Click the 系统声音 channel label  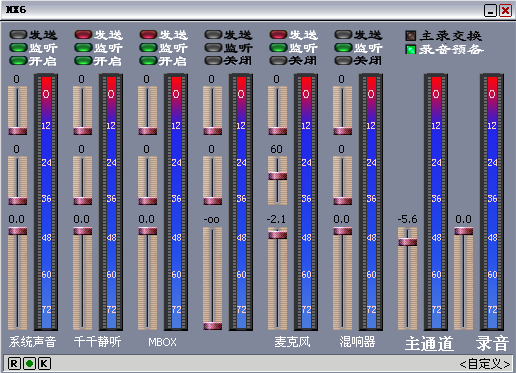(32, 342)
